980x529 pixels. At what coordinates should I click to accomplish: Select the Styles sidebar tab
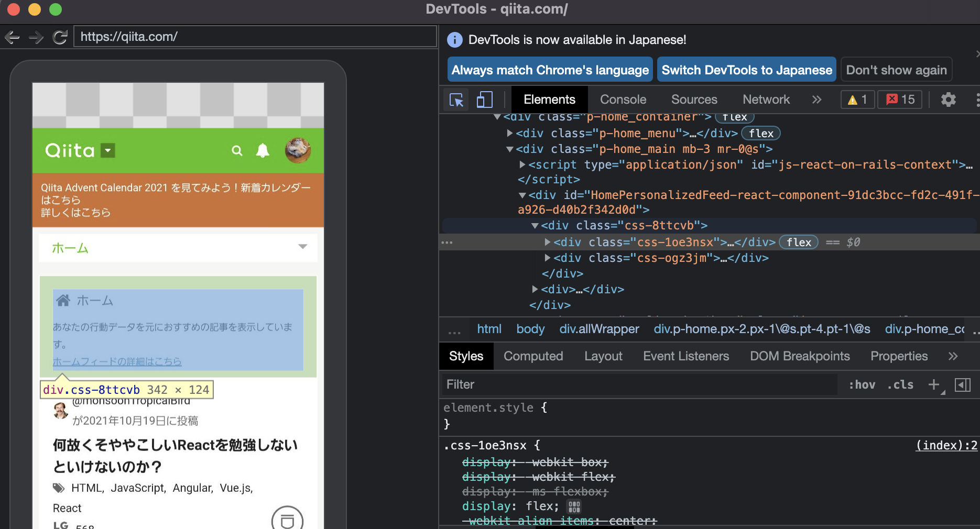(x=466, y=356)
